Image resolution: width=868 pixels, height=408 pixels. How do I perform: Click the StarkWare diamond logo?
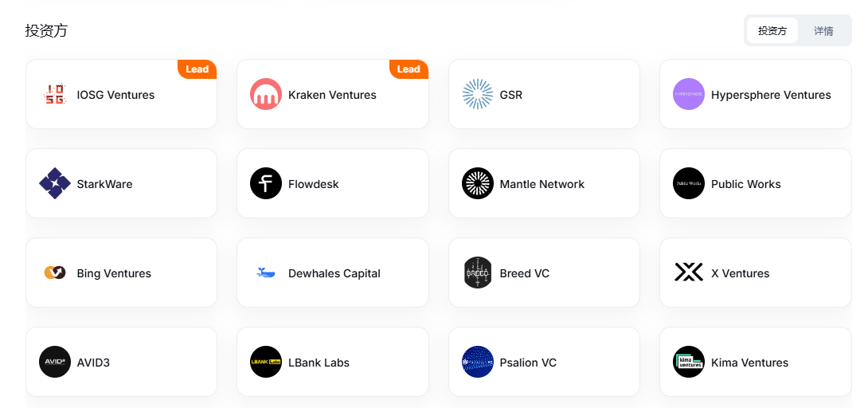[x=55, y=183]
